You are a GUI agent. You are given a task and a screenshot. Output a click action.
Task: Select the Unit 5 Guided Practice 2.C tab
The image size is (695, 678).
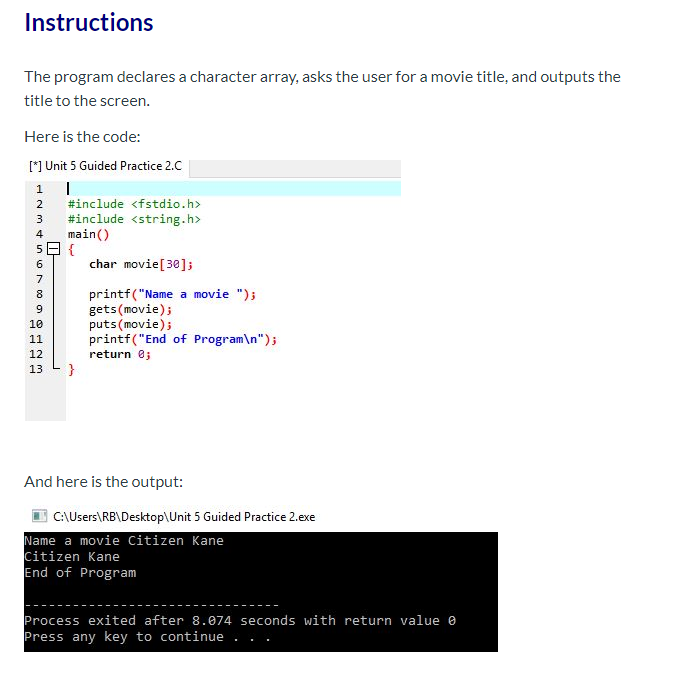[106, 166]
